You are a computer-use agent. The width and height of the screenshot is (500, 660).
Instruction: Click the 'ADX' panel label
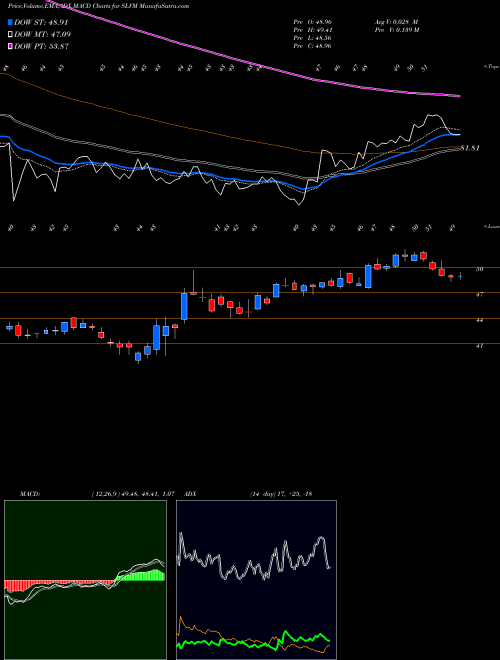190,494
